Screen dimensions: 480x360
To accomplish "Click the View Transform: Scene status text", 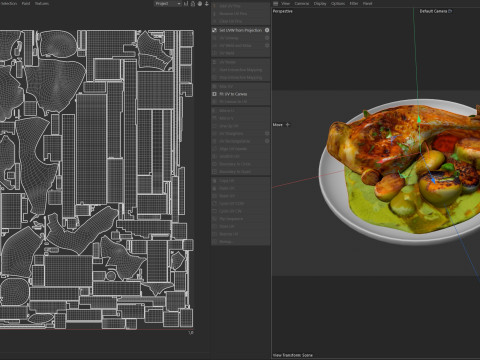I will point(292,355).
